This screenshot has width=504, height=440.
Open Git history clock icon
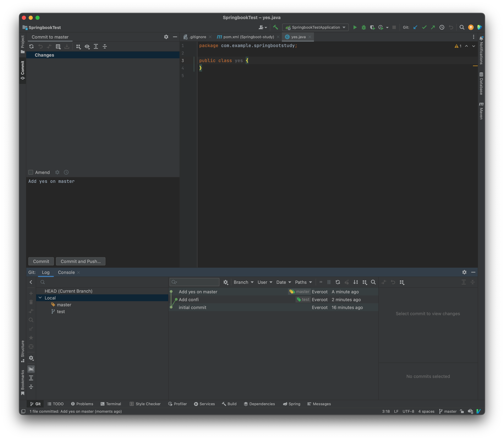tap(442, 27)
